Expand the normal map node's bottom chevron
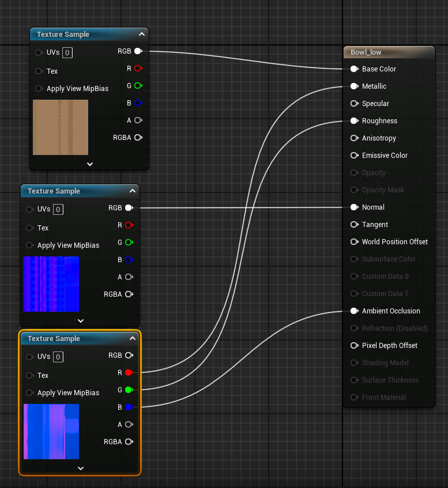The width and height of the screenshot is (448, 488). point(81,321)
